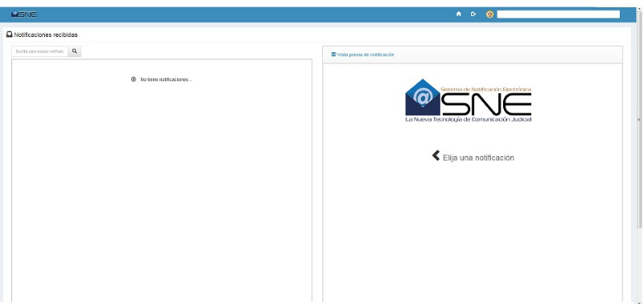Image resolution: width=644 pixels, height=304 pixels.
Task: Click the envelope icon in preview header
Action: coord(333,54)
